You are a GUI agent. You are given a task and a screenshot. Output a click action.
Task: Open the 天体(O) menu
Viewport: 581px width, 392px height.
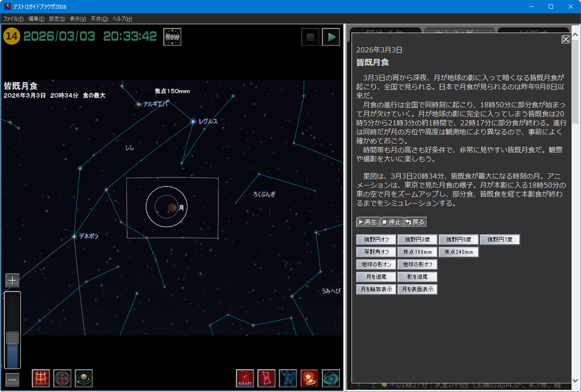(x=99, y=19)
